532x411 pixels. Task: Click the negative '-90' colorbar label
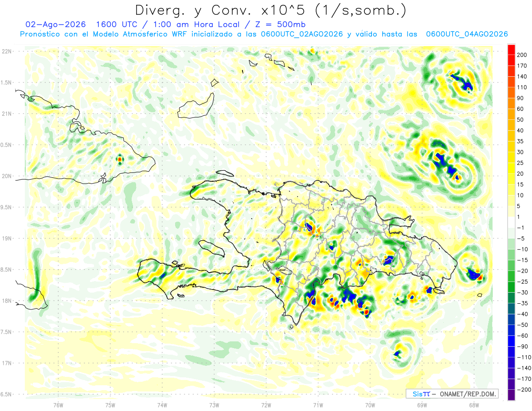523,347
